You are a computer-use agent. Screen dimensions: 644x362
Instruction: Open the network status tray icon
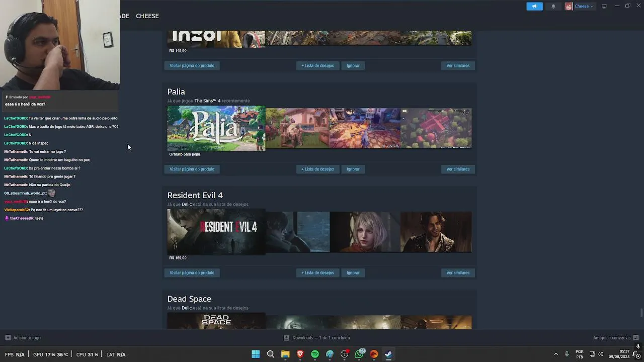point(592,354)
